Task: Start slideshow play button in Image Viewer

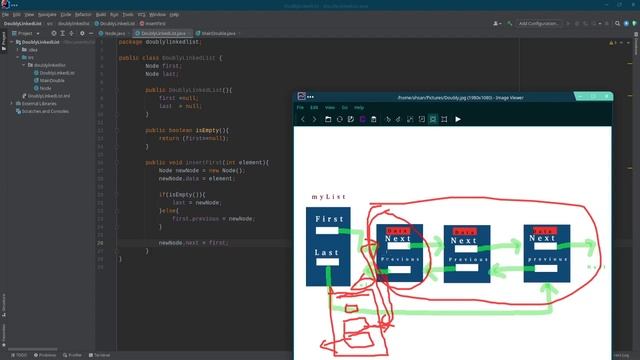Action: (458, 119)
